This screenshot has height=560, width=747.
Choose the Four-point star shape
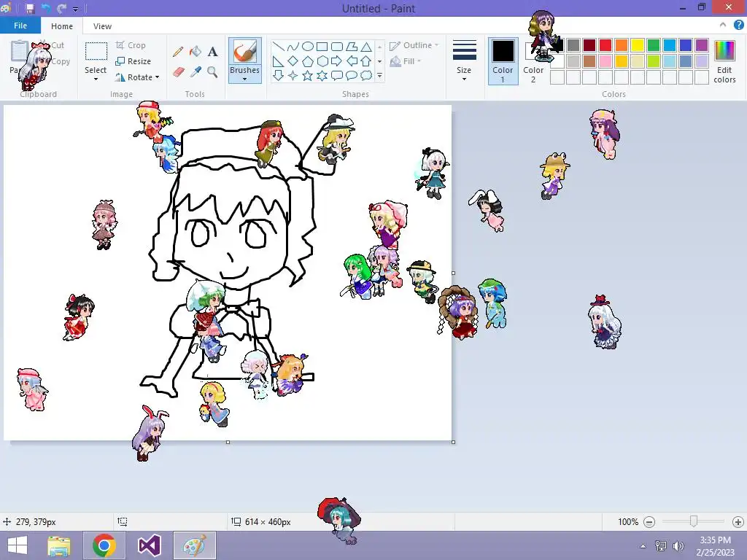click(293, 75)
